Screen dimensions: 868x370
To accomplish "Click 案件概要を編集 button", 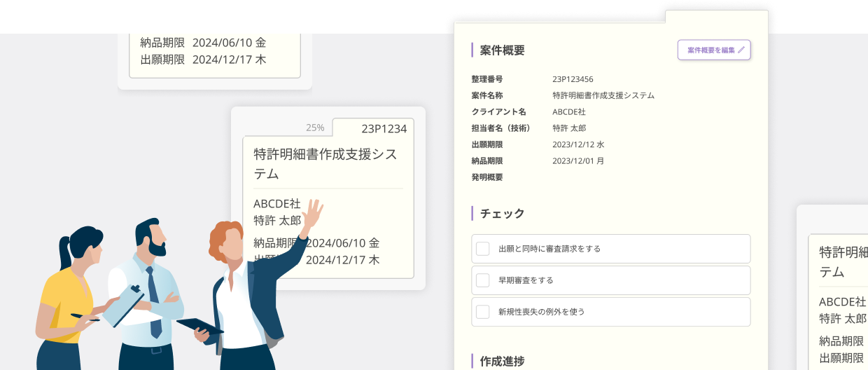I will tap(714, 50).
